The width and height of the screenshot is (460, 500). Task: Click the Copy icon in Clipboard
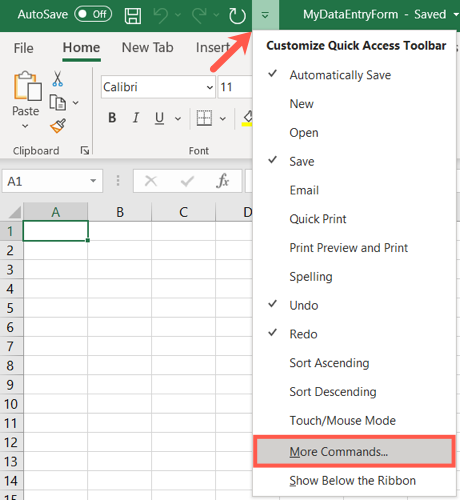coord(58,102)
